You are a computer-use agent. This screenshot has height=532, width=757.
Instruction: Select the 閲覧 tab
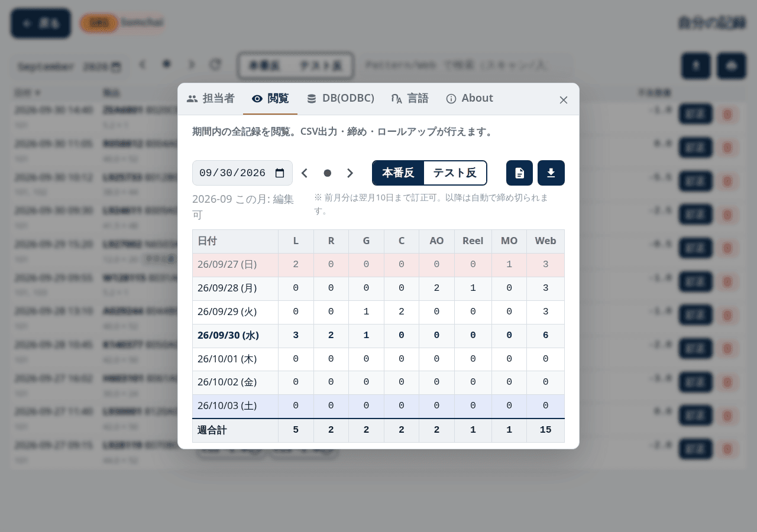tap(270, 99)
